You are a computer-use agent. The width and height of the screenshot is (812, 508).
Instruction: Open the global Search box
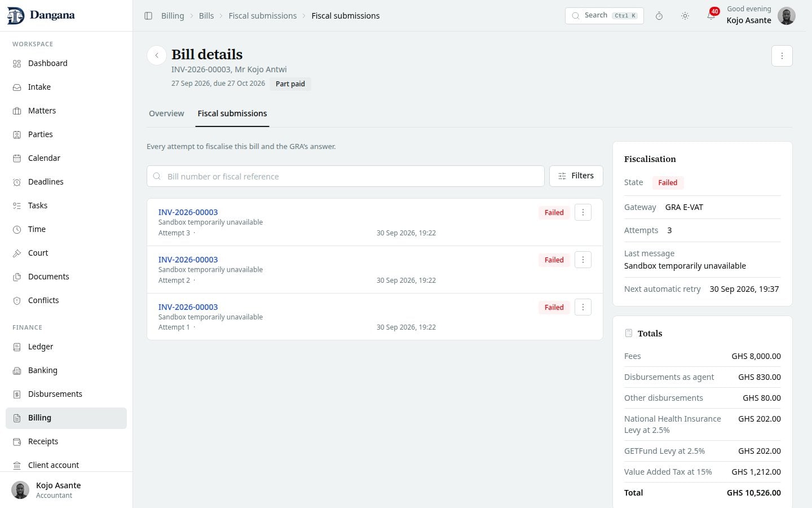[604, 16]
